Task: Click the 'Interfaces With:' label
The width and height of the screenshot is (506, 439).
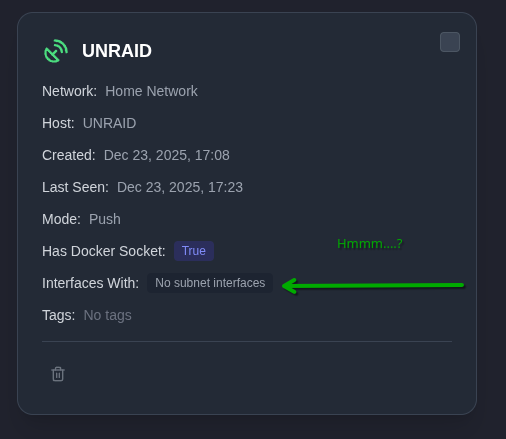Action: (90, 283)
